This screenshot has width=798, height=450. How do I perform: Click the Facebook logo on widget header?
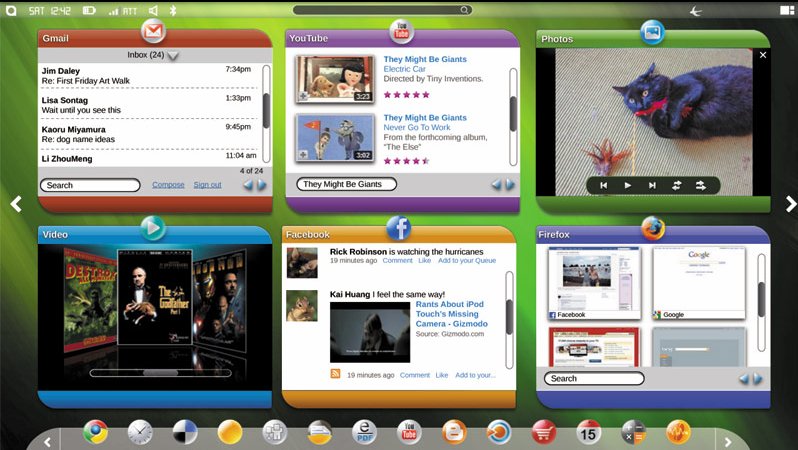398,228
